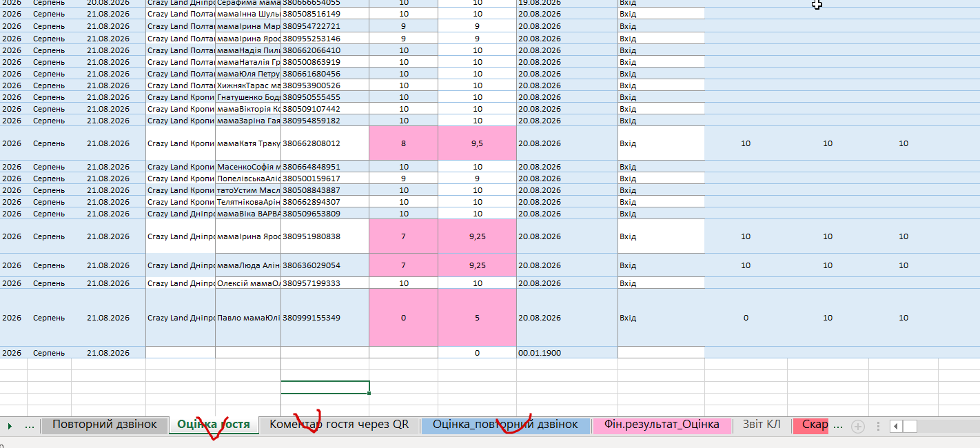Image resolution: width=980 pixels, height=448 pixels.
Task: Click the cell Серафима мама
Action: click(248, 3)
